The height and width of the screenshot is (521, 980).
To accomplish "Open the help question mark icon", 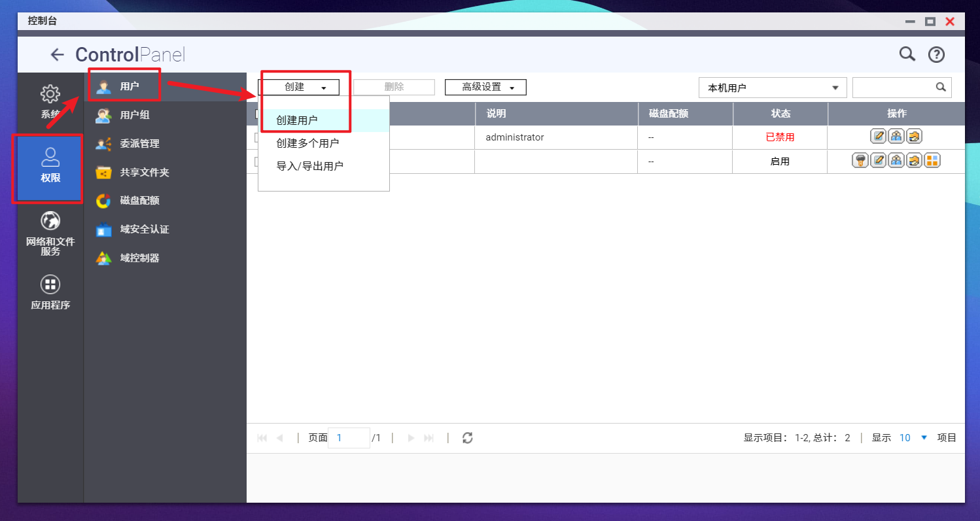I will [x=937, y=55].
